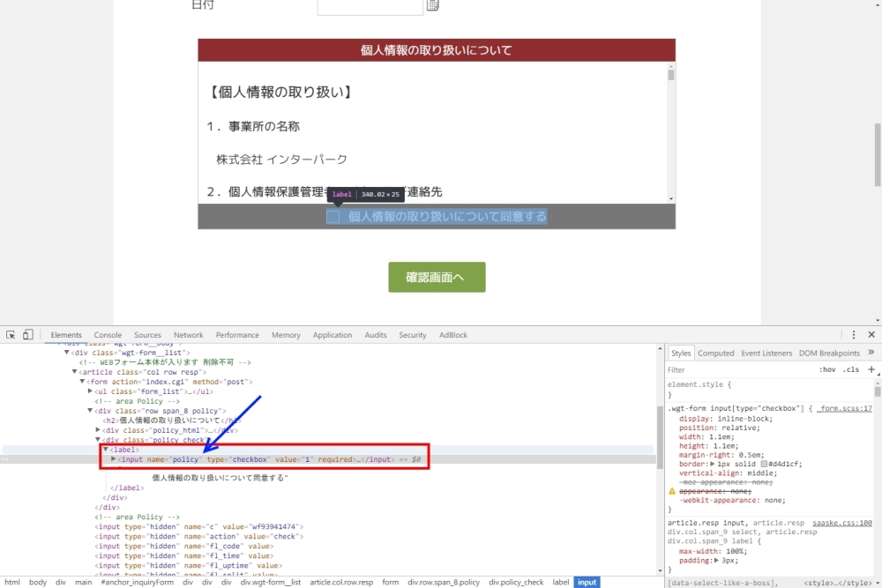
Task: Toggle the device toolbar icon
Action: [27, 335]
